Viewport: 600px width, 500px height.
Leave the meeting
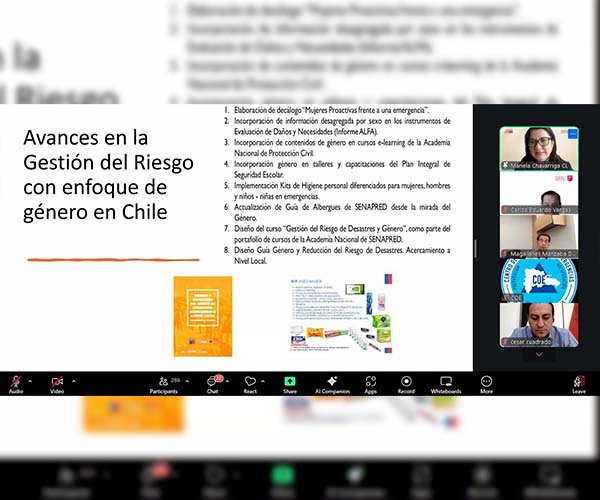(x=579, y=383)
